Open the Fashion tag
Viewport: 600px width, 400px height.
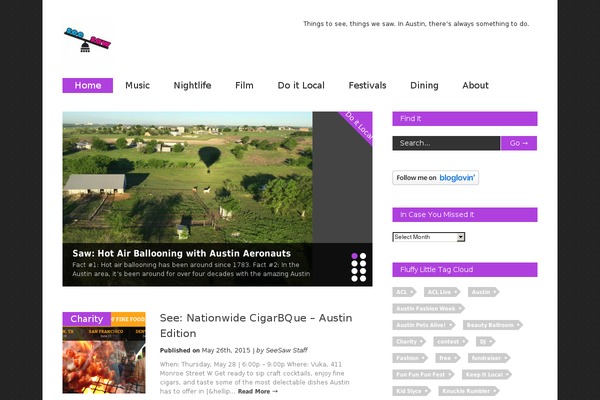tap(410, 358)
